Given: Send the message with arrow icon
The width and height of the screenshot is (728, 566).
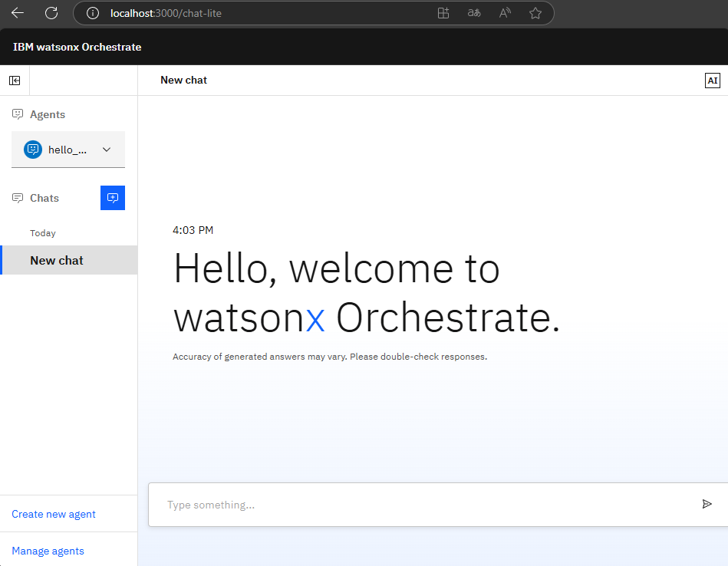Looking at the screenshot, I should (707, 504).
